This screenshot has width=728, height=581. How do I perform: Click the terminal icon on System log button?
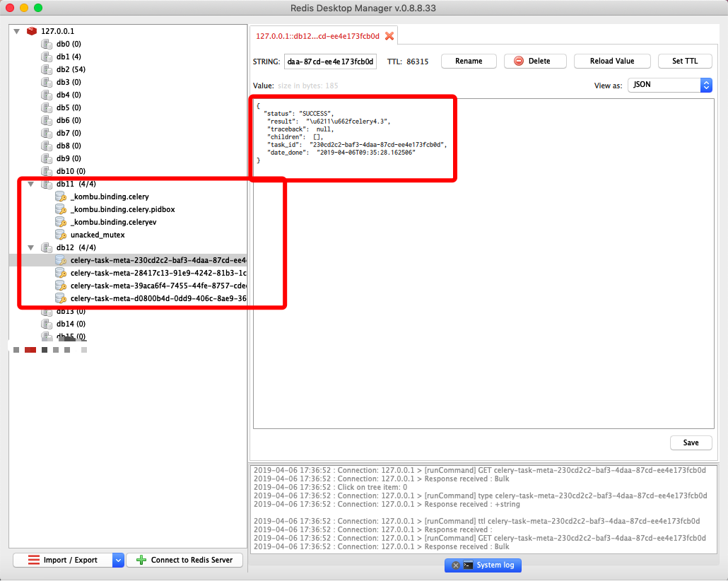point(468,565)
